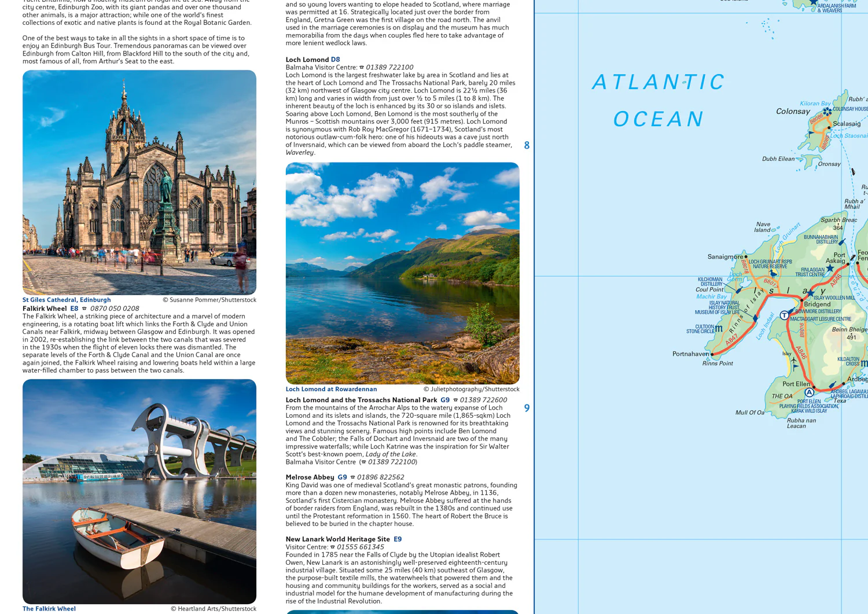Image resolution: width=868 pixels, height=614 pixels.
Task: Click the phone icon beside 01896 822562
Action: pos(352,477)
